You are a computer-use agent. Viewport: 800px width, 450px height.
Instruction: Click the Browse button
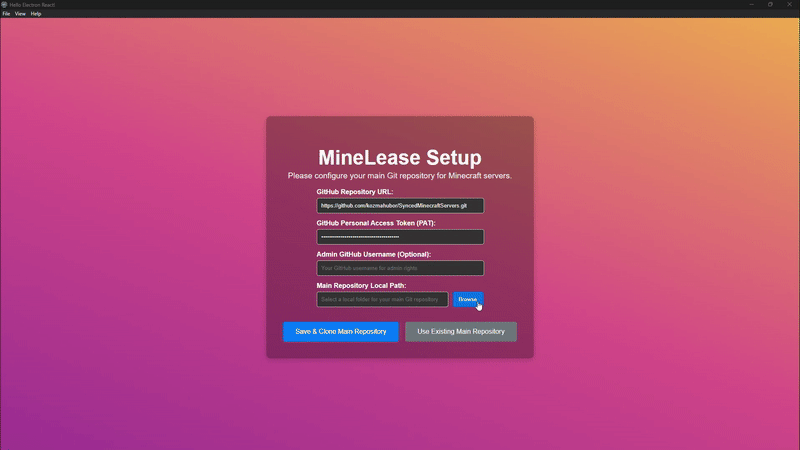[468, 299]
